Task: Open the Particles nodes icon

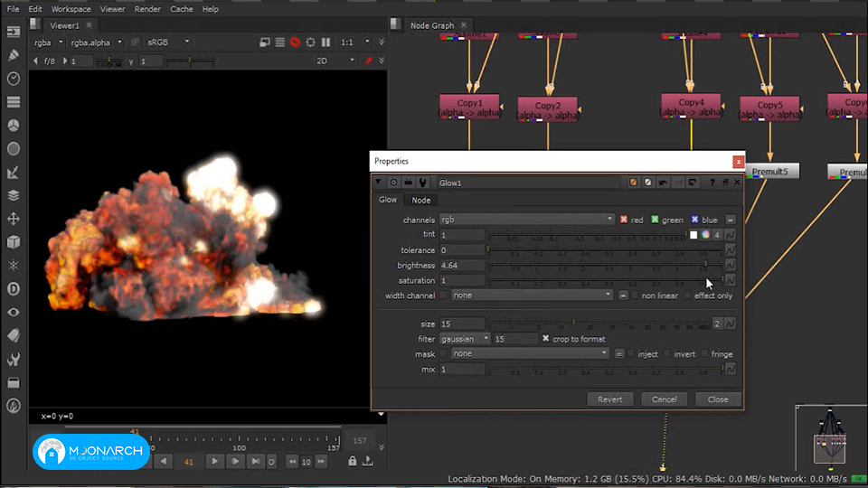Action: coord(14,266)
